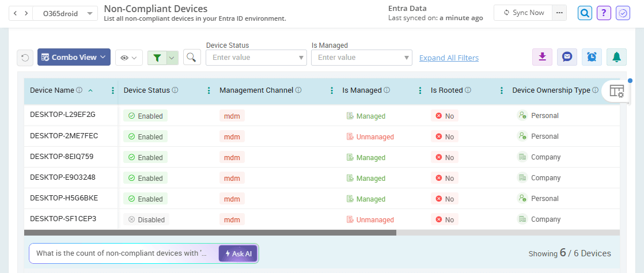This screenshot has width=644, height=273.
Task: Go to next report arrow
Action: click(x=26, y=13)
